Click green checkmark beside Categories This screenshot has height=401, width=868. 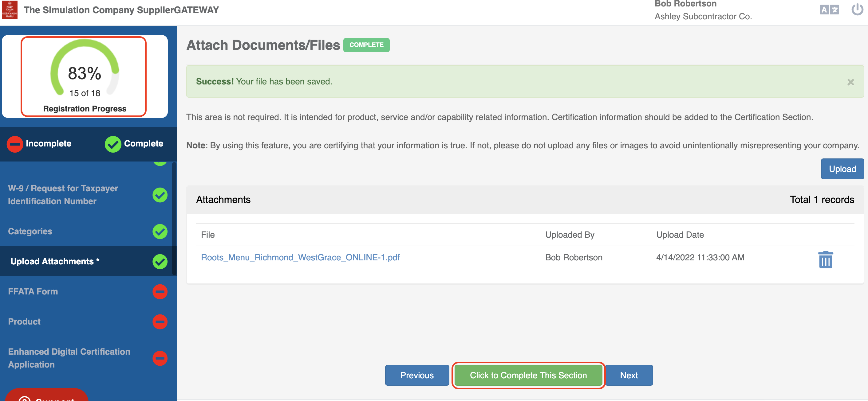pyautogui.click(x=160, y=231)
